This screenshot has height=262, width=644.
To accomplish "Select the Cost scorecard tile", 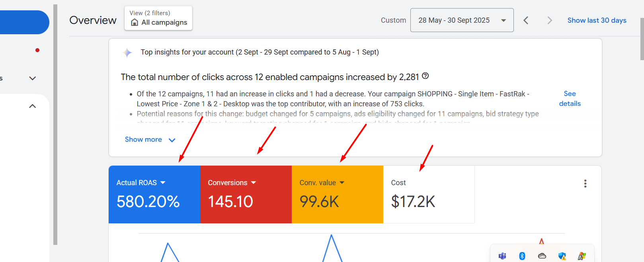I will (x=429, y=194).
